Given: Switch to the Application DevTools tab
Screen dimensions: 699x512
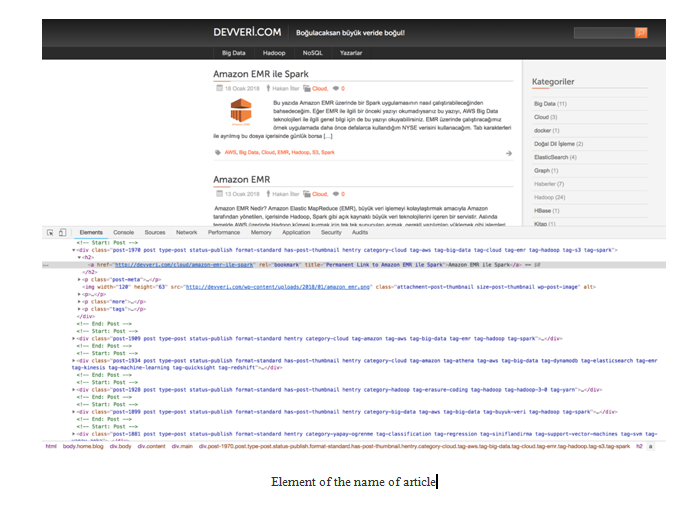Looking at the screenshot, I should click(296, 233).
